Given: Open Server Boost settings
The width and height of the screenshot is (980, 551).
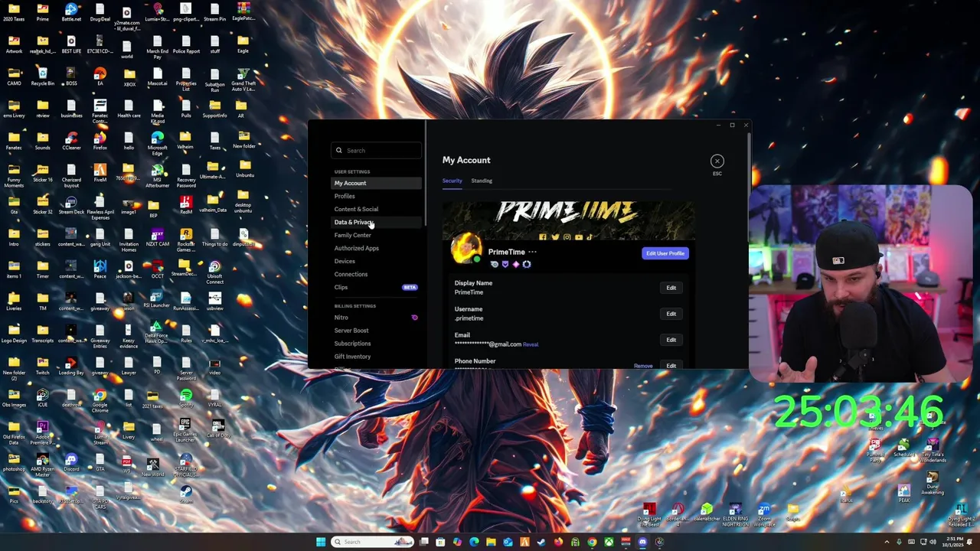Looking at the screenshot, I should [376, 331].
